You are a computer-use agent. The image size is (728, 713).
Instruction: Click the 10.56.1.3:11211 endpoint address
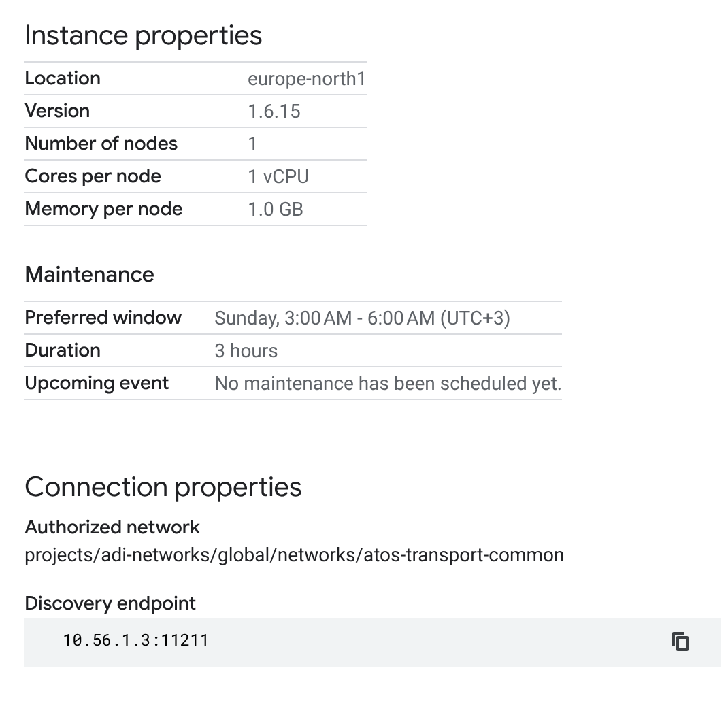(135, 641)
